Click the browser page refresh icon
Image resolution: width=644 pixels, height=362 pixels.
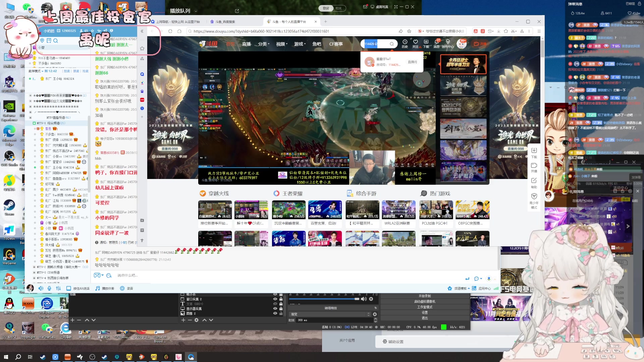click(170, 31)
